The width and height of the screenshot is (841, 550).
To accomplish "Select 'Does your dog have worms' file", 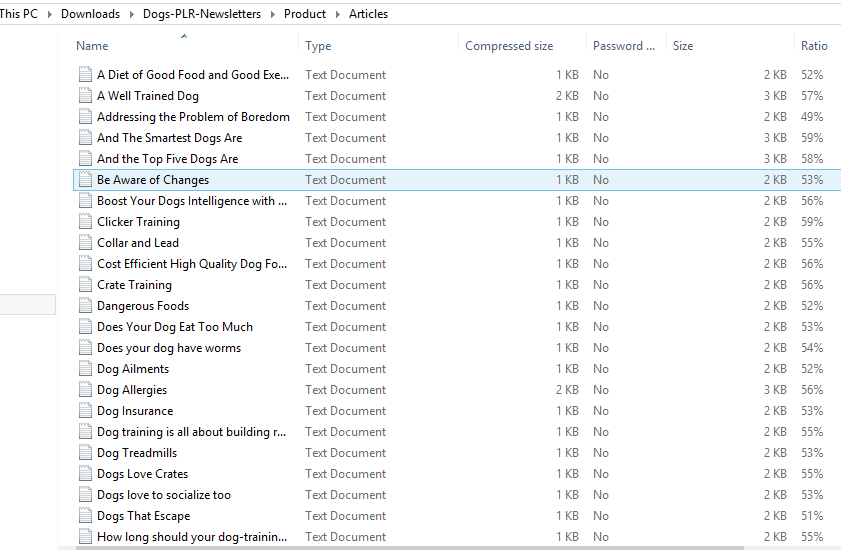I will [169, 348].
